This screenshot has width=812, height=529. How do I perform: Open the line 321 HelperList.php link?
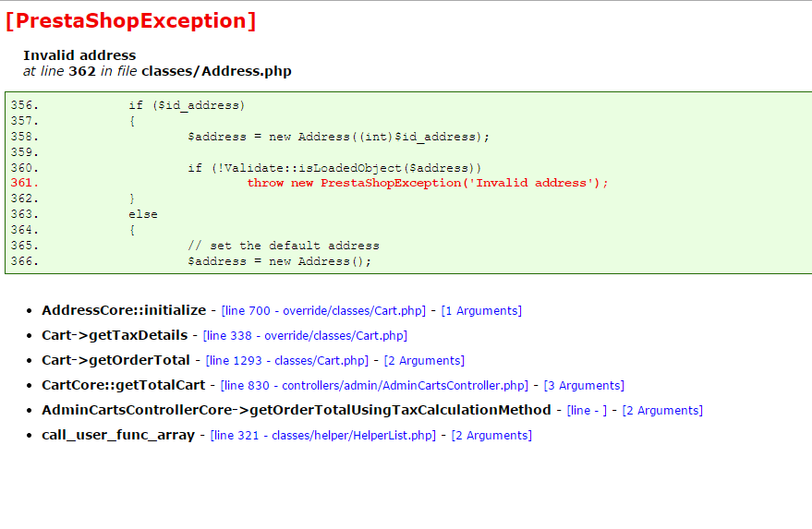click(323, 436)
